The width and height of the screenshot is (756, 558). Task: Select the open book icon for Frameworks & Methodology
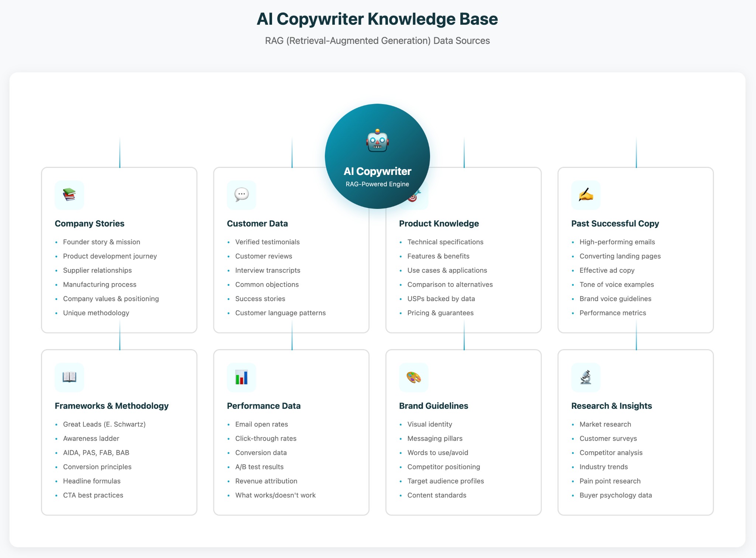click(69, 377)
